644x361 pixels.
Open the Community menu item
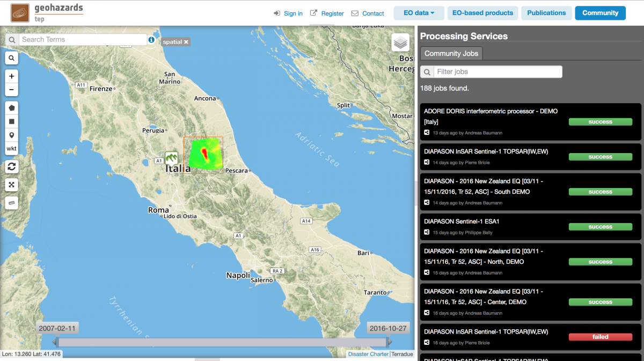click(600, 13)
